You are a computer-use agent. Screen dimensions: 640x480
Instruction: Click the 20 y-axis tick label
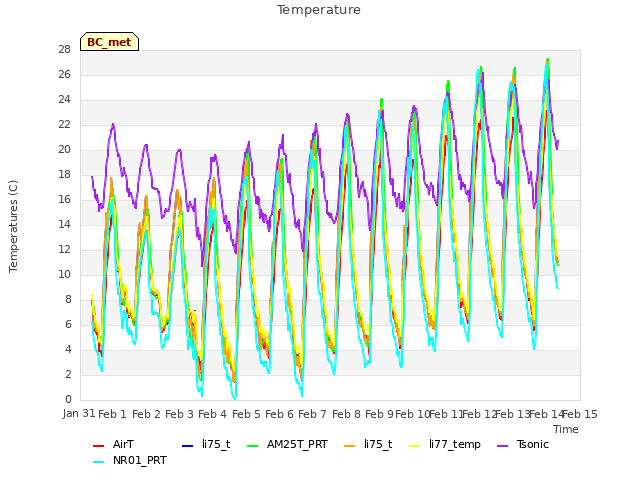[x=64, y=150]
